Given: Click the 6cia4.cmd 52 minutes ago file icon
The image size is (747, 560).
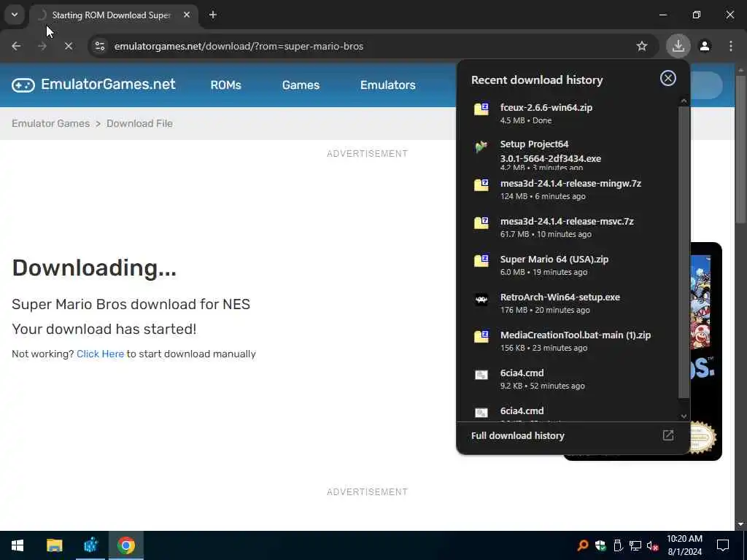Looking at the screenshot, I should click(481, 375).
